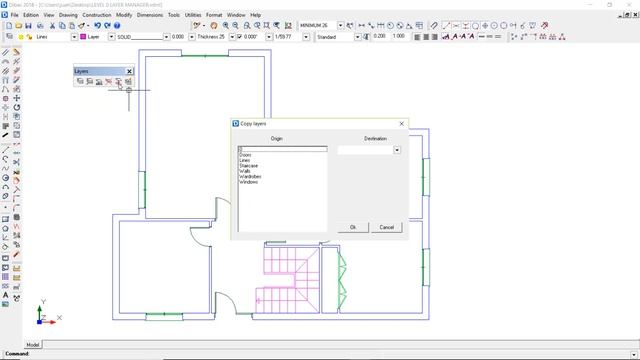
Task: Switch to the Model tab
Action: [33, 345]
